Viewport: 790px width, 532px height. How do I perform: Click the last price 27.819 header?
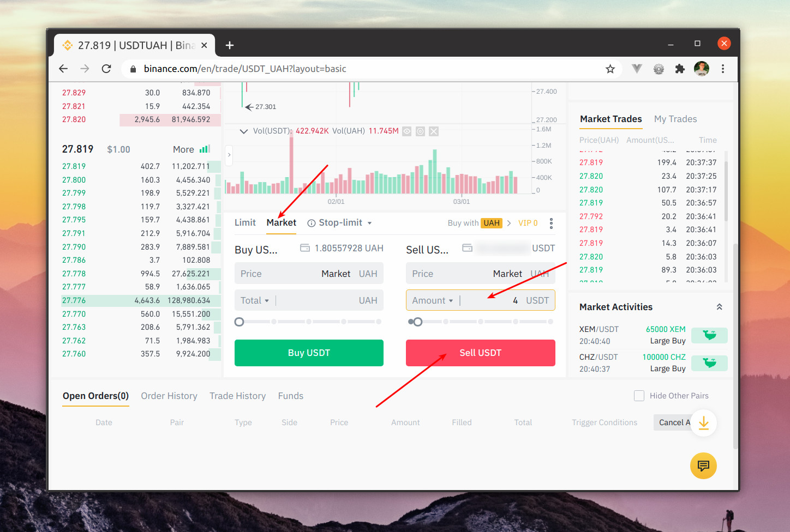pyautogui.click(x=77, y=149)
